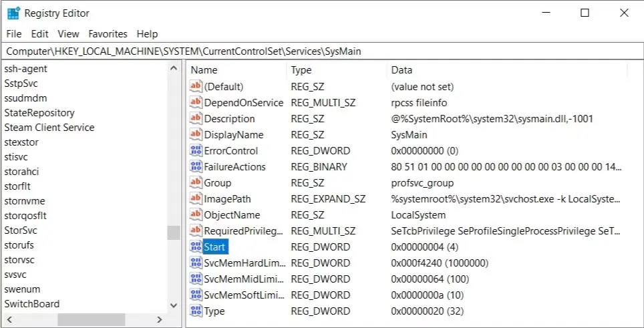Click the tree pane horizontal scrollbar thumb
The height and width of the screenshot is (328, 644).
91,319
